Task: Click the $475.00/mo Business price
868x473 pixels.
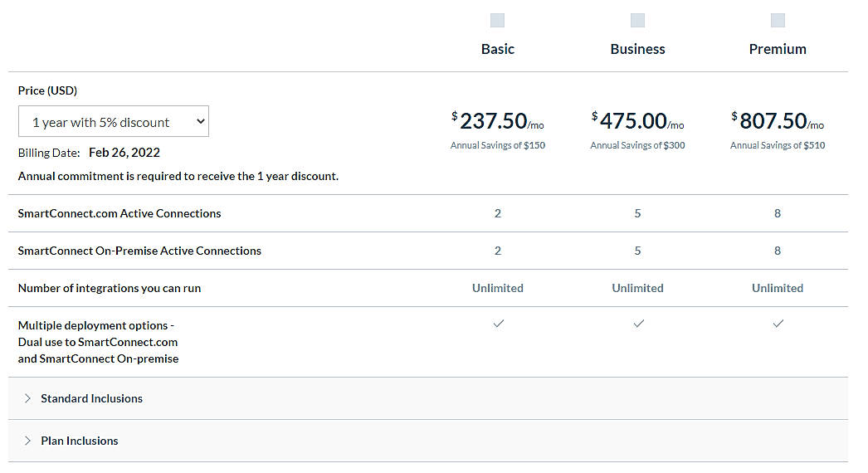Action: (x=637, y=121)
